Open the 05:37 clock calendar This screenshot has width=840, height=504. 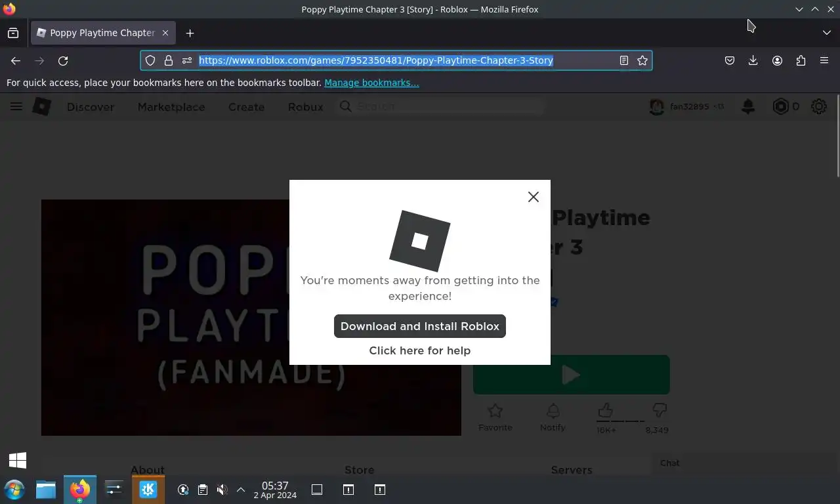[x=275, y=490]
